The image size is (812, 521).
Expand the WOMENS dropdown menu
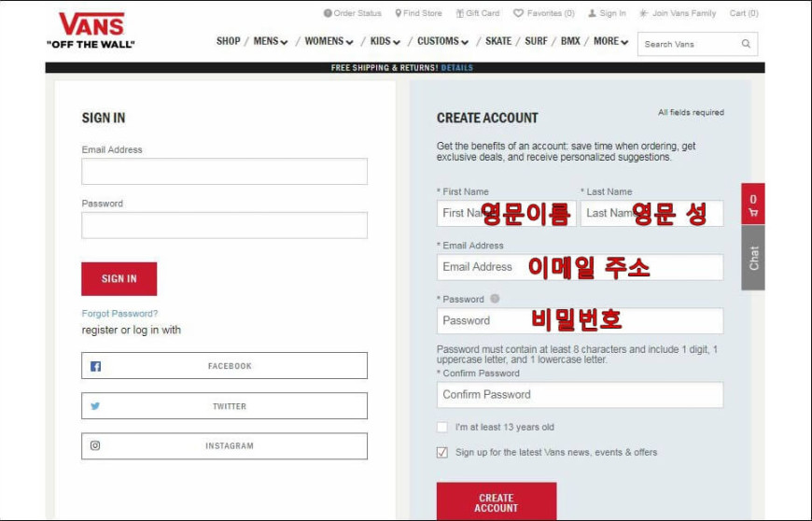[x=329, y=41]
